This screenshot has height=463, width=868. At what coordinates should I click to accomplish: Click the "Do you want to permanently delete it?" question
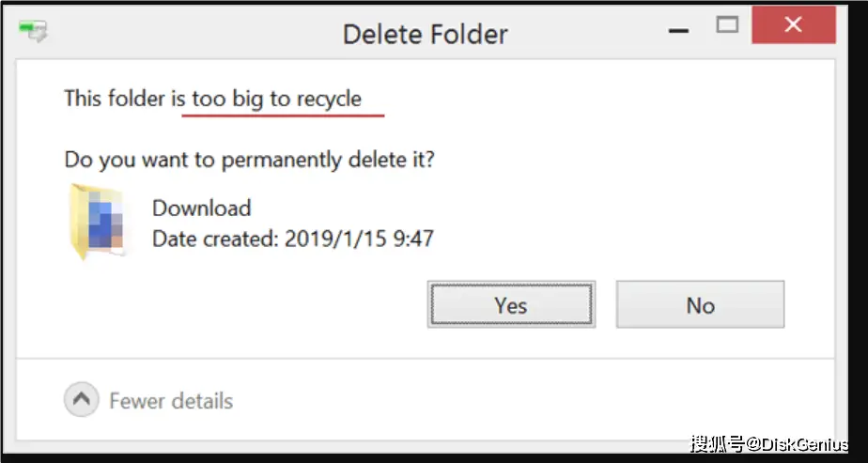[249, 160]
